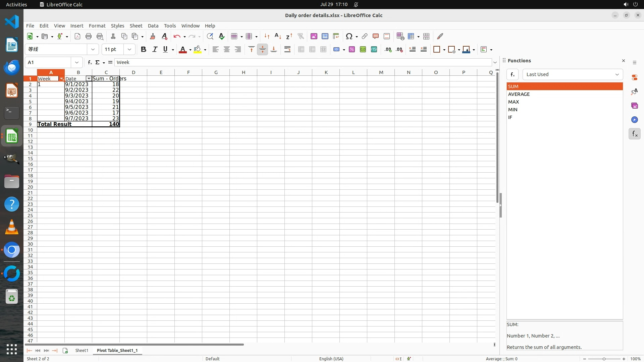
Task: Click the Clone Formatting paintbrush icon
Action: click(152, 36)
